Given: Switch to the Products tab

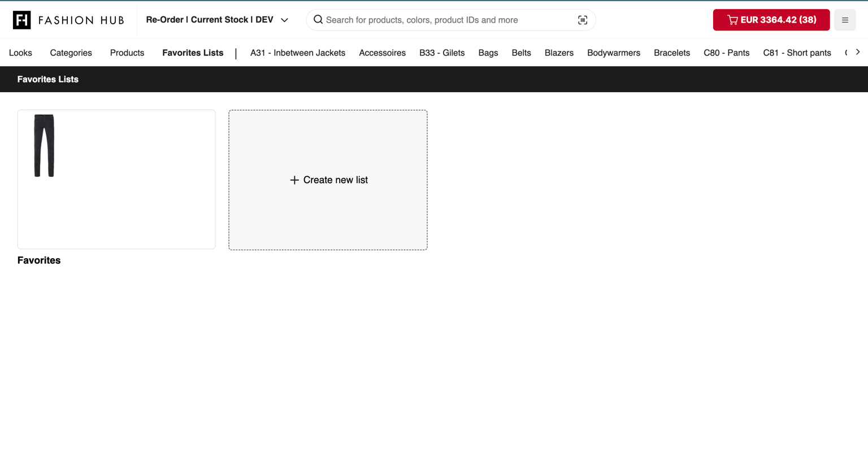Looking at the screenshot, I should 127,53.
